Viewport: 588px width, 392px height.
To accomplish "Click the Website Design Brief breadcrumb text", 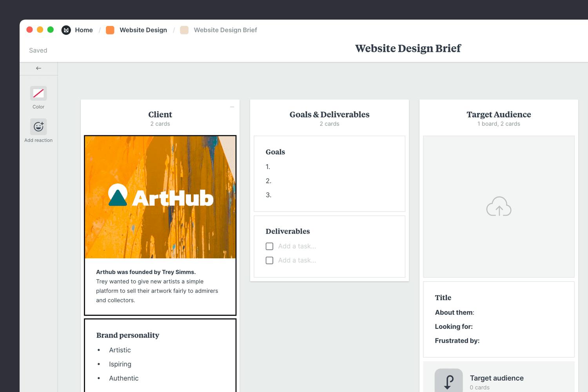I will 225,30.
